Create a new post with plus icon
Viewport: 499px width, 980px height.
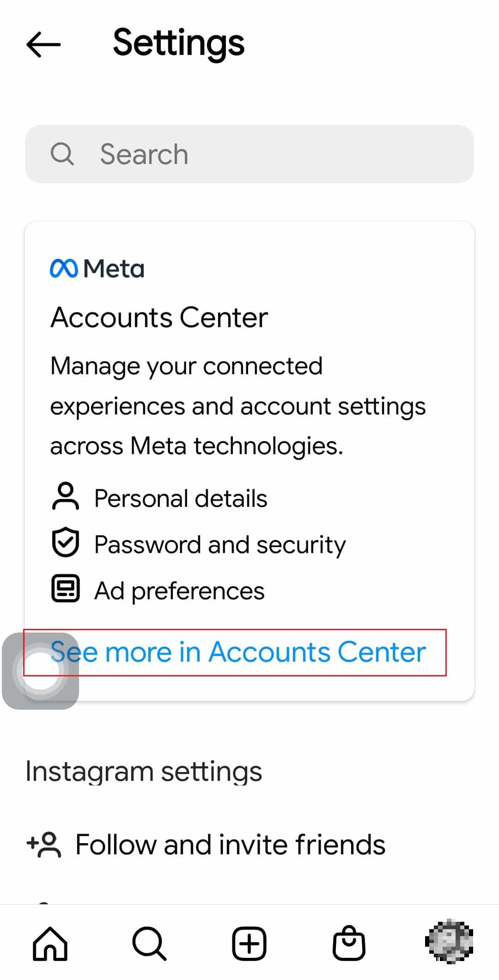(x=249, y=943)
